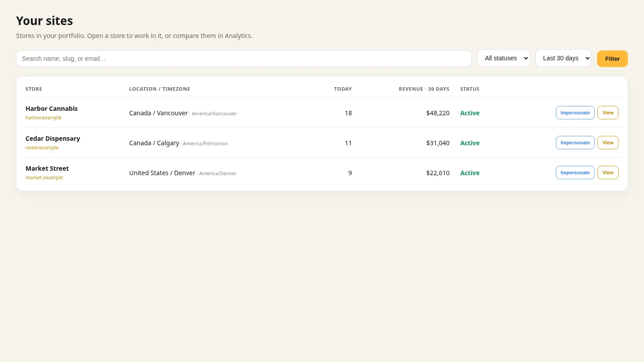644x362 pixels.
Task: Open the harbor.example link
Action: pyautogui.click(x=43, y=118)
